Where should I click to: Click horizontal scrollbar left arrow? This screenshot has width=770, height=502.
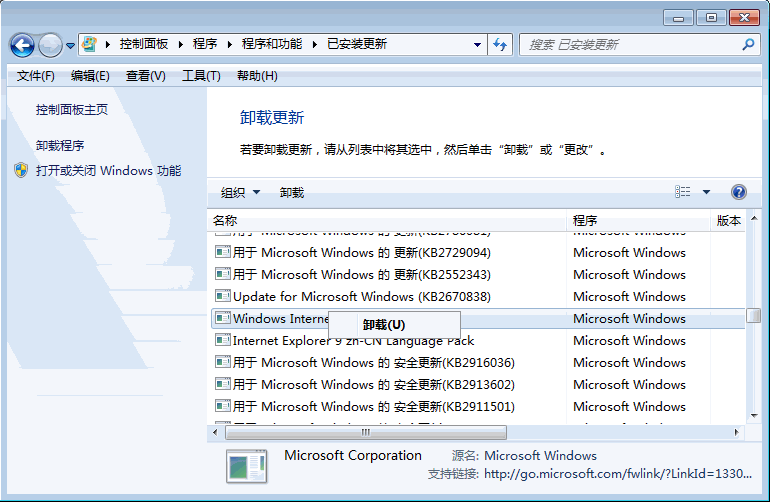coord(215,433)
